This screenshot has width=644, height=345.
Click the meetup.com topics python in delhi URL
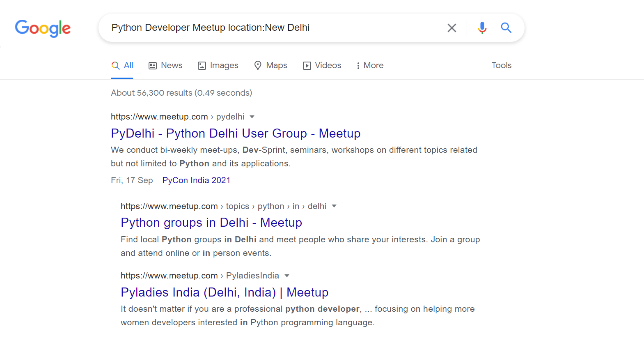223,206
